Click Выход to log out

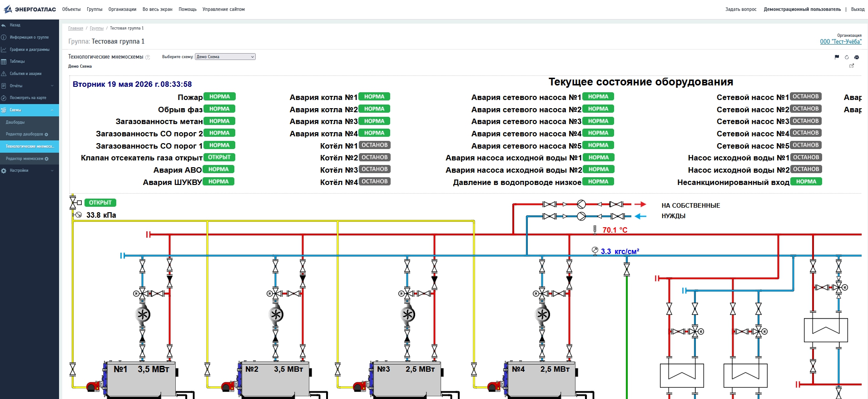point(858,9)
